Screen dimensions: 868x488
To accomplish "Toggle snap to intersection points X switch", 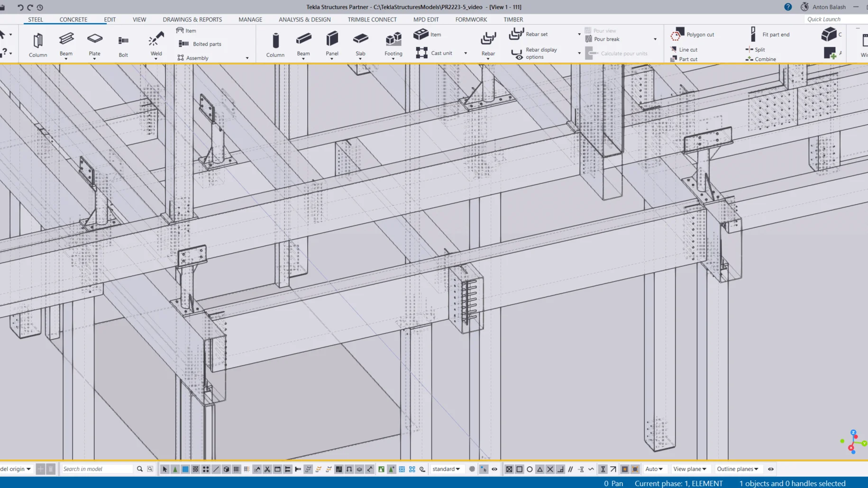I will pyautogui.click(x=550, y=469).
